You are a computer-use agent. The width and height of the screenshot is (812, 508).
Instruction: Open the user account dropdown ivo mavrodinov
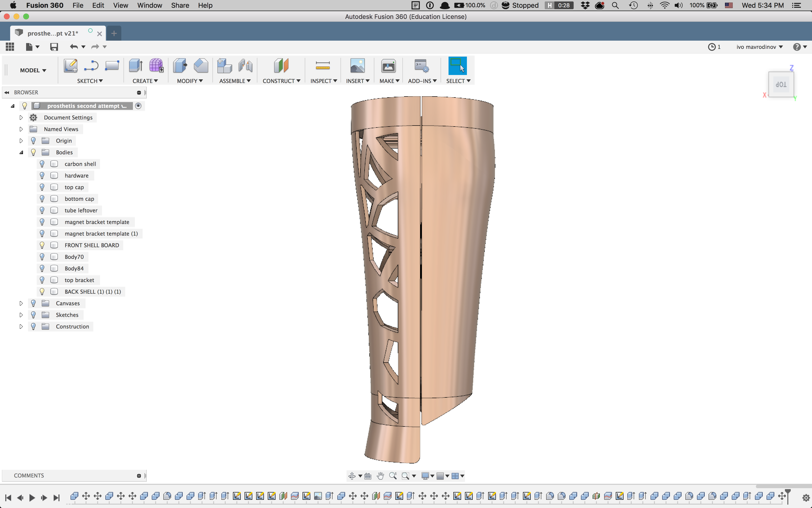[760, 47]
